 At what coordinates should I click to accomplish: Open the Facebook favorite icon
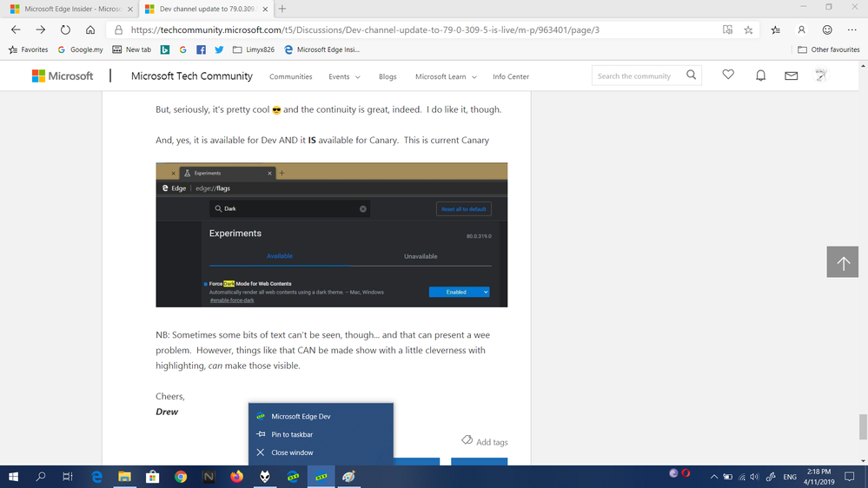pos(201,49)
